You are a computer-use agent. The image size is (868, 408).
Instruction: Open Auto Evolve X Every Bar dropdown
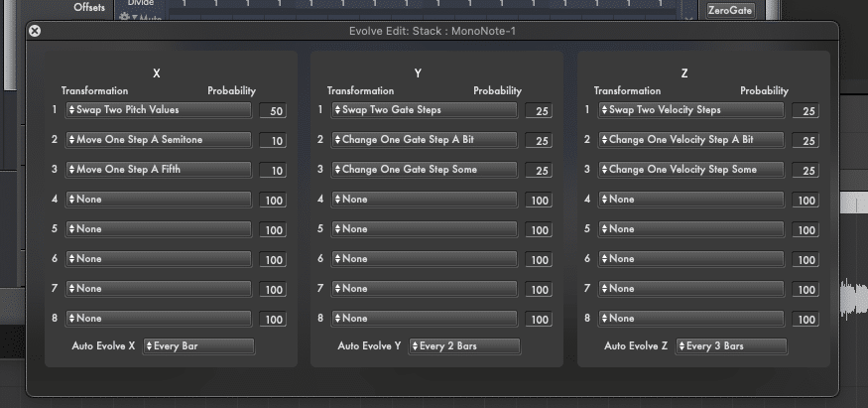pyautogui.click(x=198, y=346)
